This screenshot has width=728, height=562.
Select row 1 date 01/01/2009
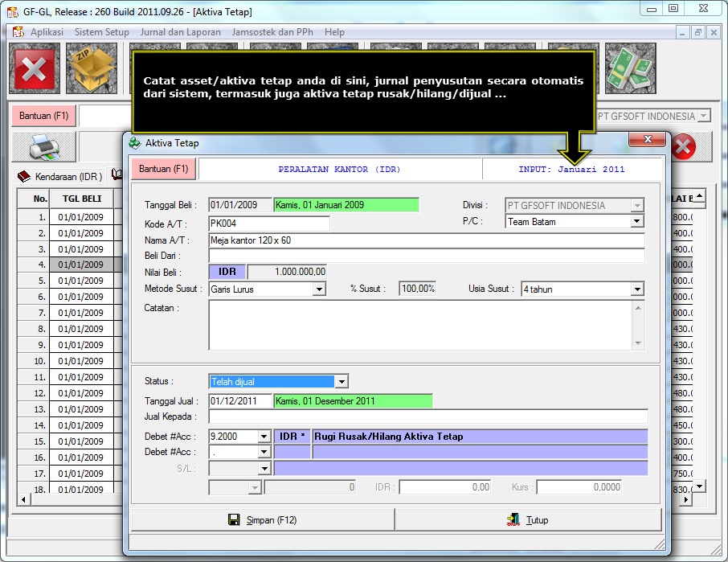coord(81,217)
